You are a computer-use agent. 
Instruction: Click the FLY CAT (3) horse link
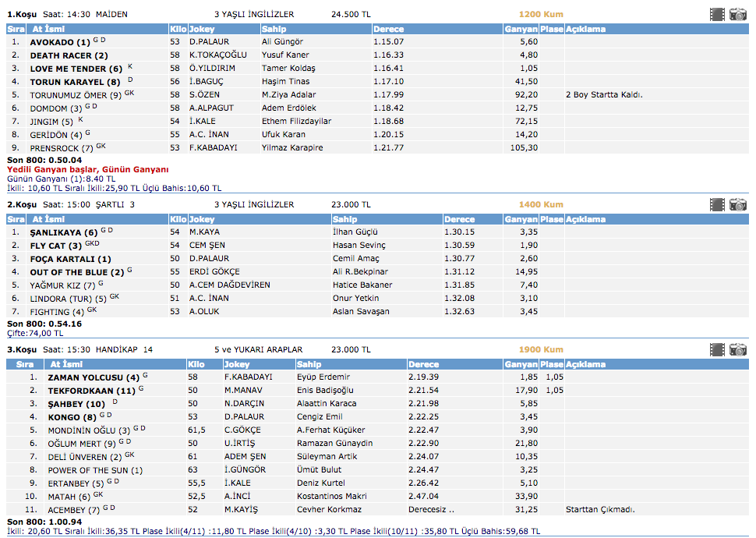click(x=56, y=246)
